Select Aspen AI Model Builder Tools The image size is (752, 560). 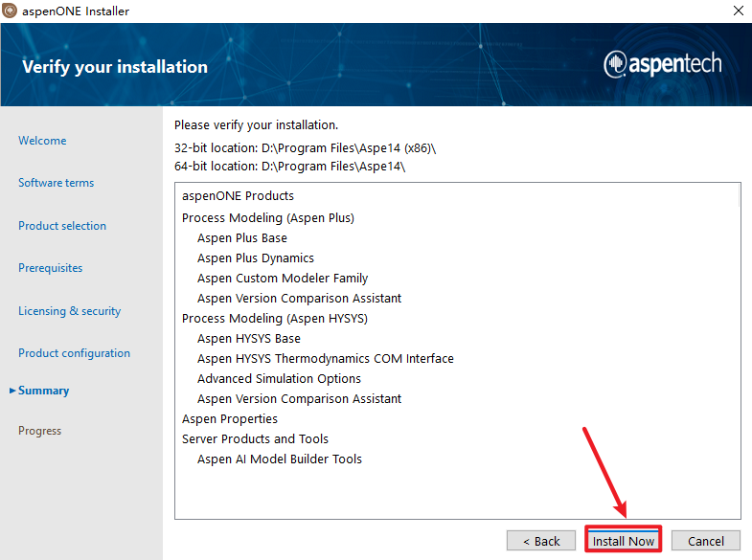[x=280, y=459]
